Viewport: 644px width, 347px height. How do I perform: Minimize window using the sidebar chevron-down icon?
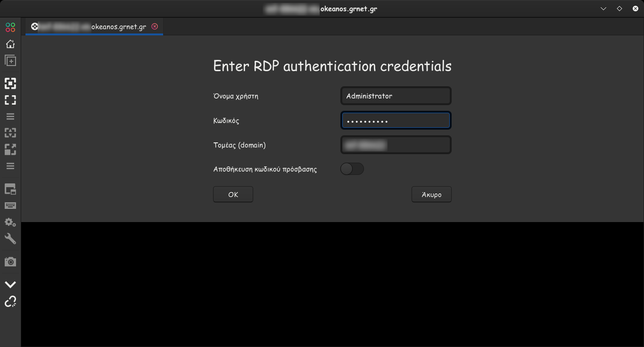pos(10,284)
